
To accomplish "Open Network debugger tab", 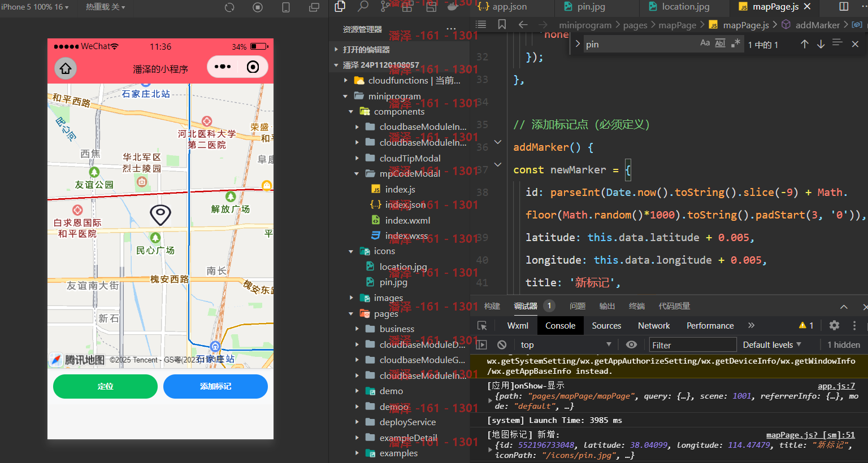I will pyautogui.click(x=654, y=325).
